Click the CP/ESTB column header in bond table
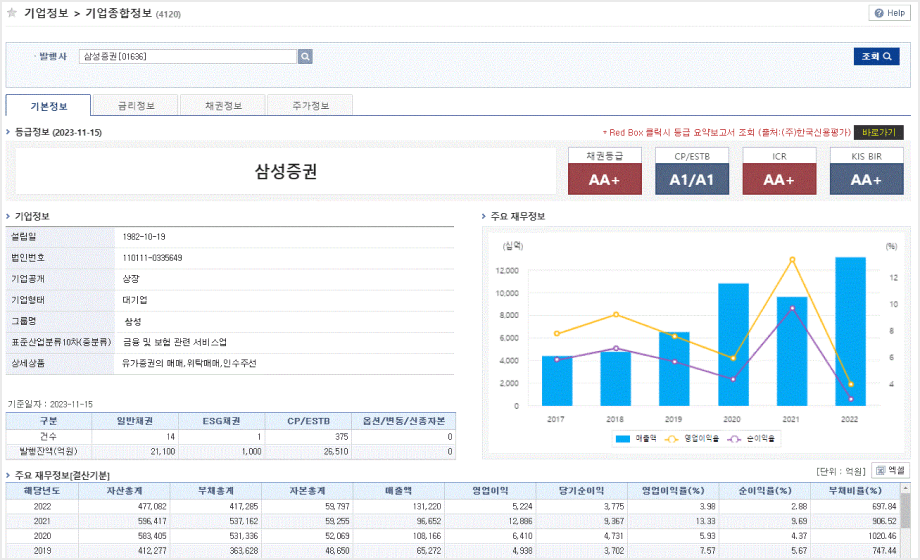Screen dimensions: 920x560 point(309,421)
